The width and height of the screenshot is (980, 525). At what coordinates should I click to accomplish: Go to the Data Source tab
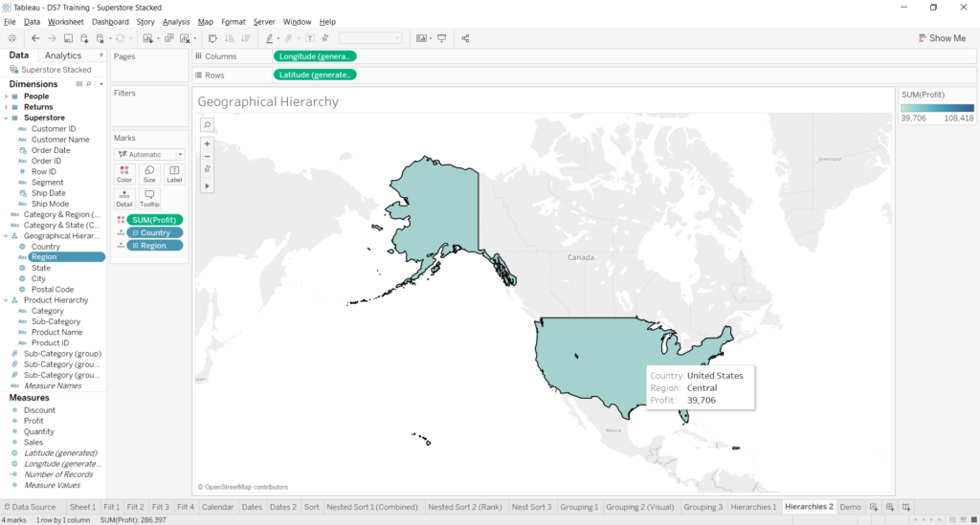tap(30, 507)
